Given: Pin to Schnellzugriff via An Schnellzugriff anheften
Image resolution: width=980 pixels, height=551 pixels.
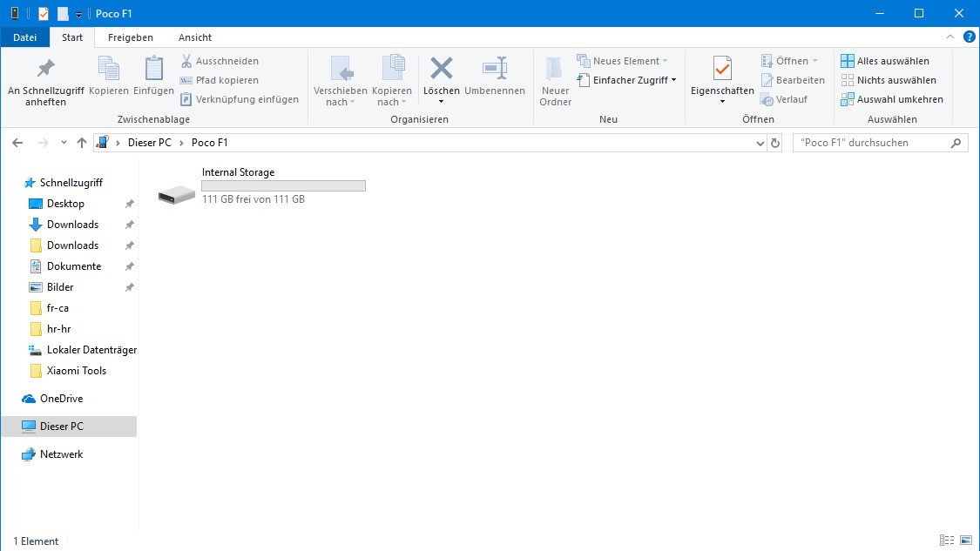Looking at the screenshot, I should click(x=45, y=81).
